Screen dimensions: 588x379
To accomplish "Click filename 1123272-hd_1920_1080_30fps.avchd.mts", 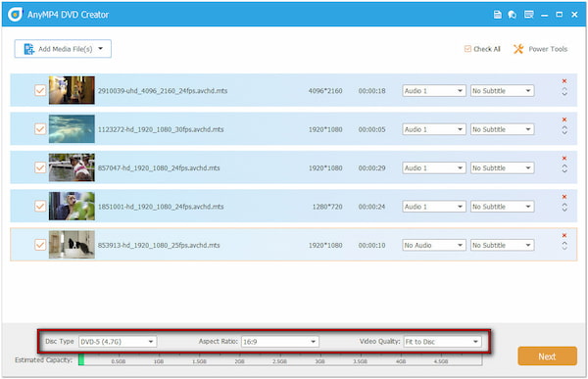I will (x=161, y=129).
